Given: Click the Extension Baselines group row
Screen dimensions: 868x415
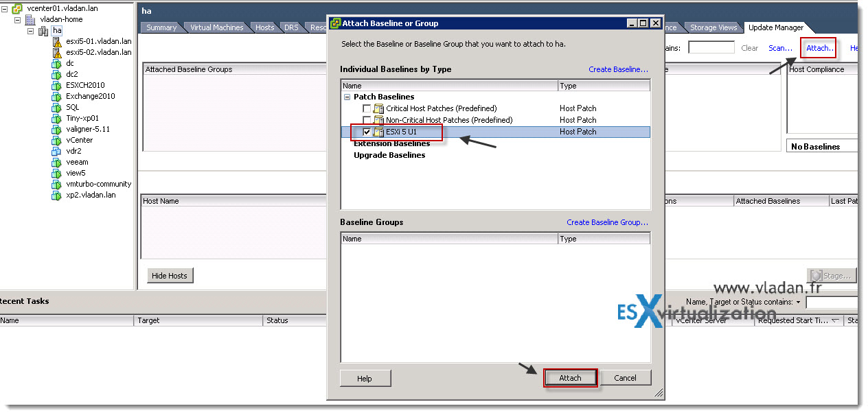Looking at the screenshot, I should point(391,143).
